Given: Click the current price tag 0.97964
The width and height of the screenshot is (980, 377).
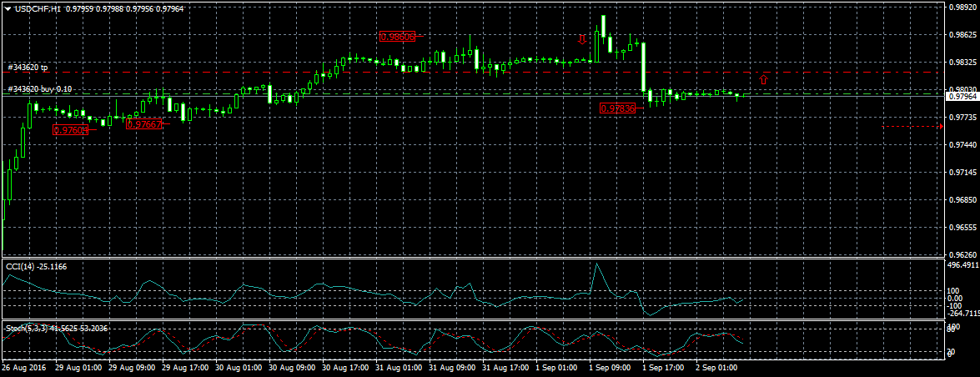Looking at the screenshot, I should click(x=962, y=96).
